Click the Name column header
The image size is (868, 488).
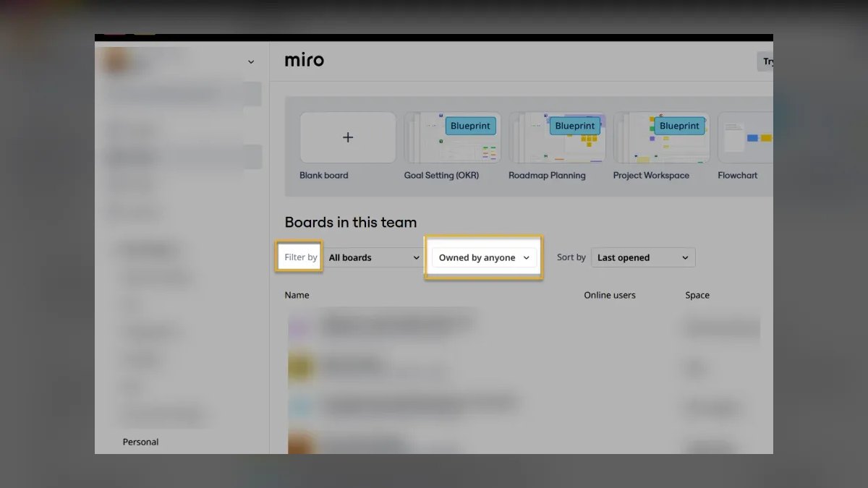click(297, 295)
